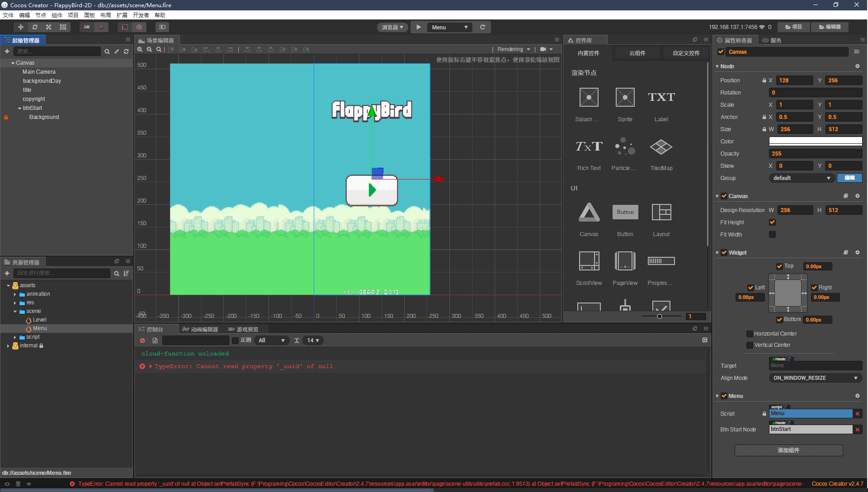The image size is (868, 492).
Task: Pick the Rich Text control
Action: click(589, 154)
